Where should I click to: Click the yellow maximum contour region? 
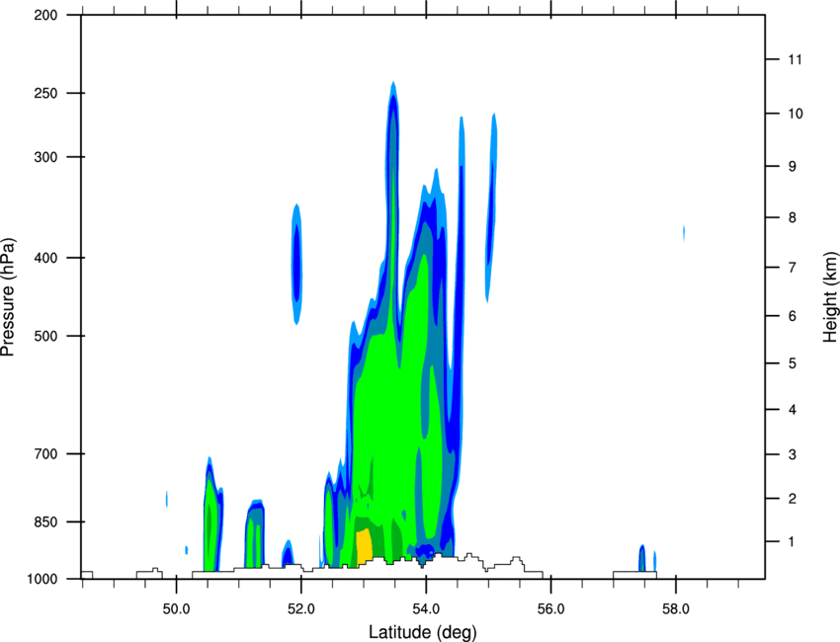point(364,547)
